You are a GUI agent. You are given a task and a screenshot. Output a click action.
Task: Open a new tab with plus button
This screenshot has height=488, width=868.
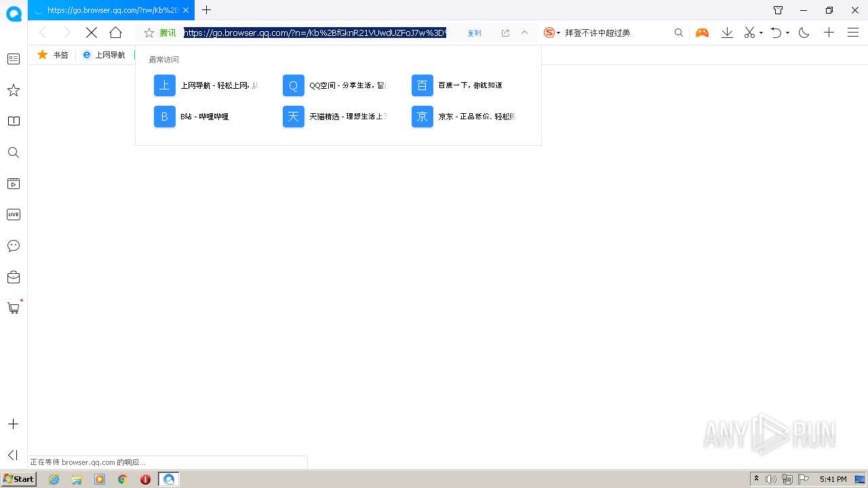coord(207,10)
